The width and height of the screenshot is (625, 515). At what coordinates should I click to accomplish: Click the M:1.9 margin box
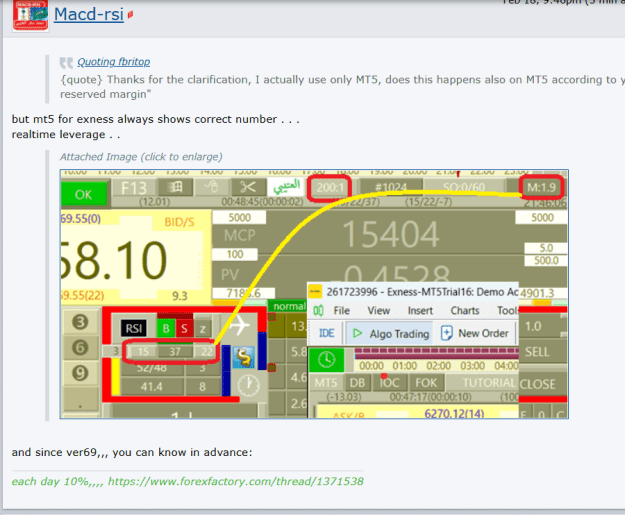[x=541, y=187]
